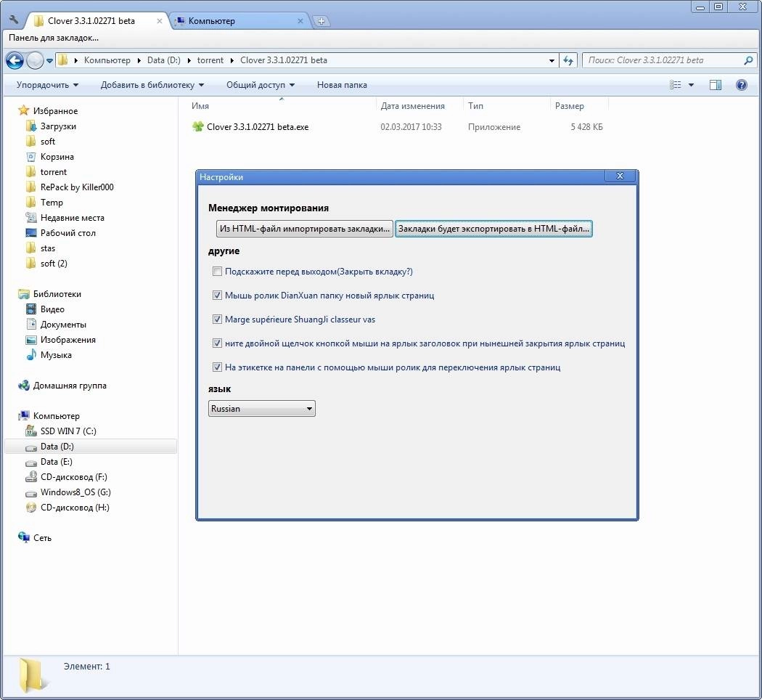
Task: Expand the address bar previous locations dropdown
Action: click(x=552, y=60)
